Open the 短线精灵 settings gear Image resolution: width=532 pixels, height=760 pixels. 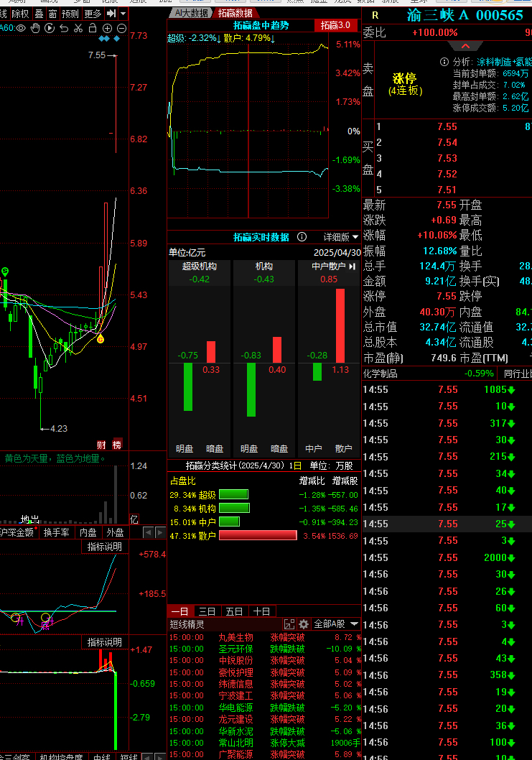pyautogui.click(x=304, y=624)
